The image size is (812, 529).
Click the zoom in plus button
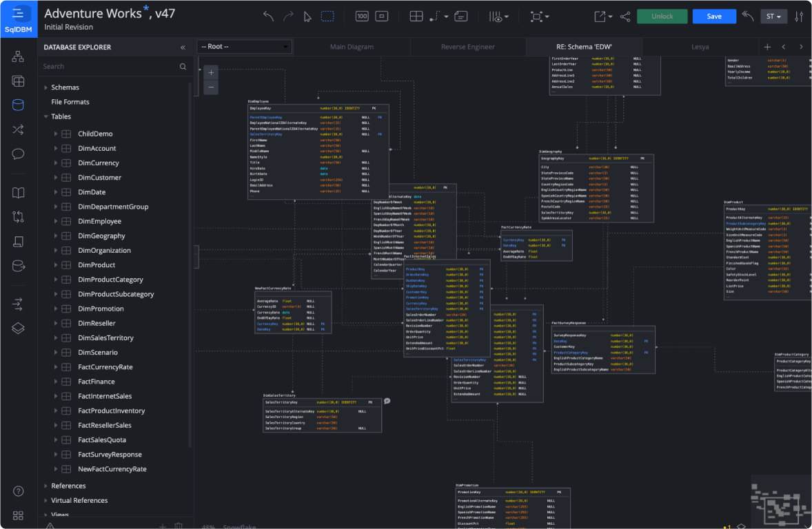211,72
